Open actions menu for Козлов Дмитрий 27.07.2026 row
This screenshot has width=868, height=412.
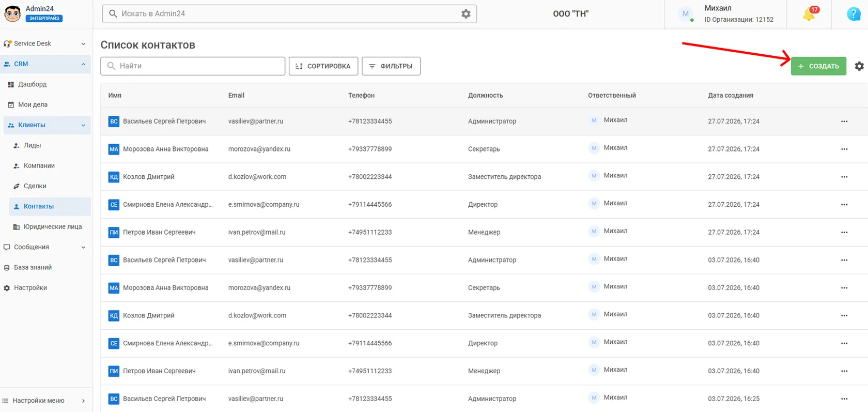click(x=844, y=177)
